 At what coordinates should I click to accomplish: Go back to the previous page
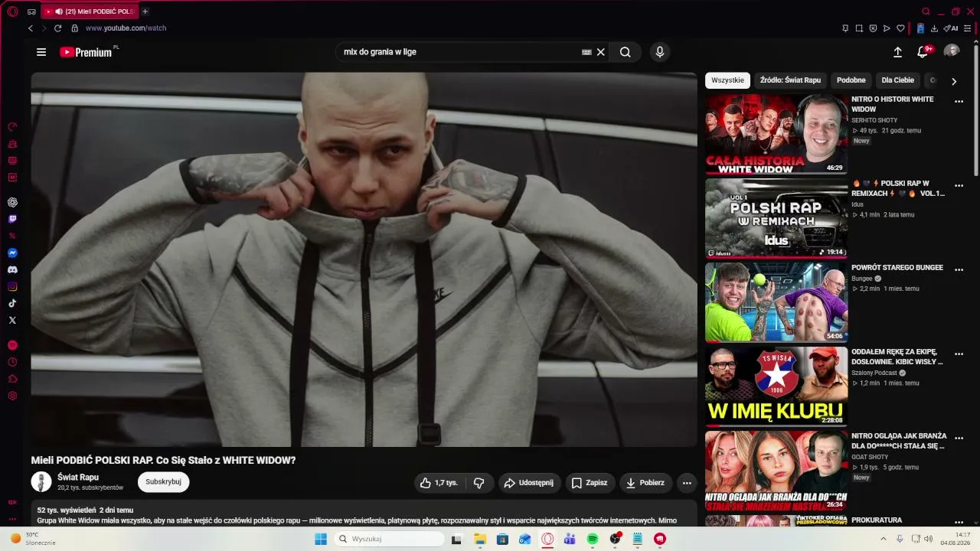point(31,28)
